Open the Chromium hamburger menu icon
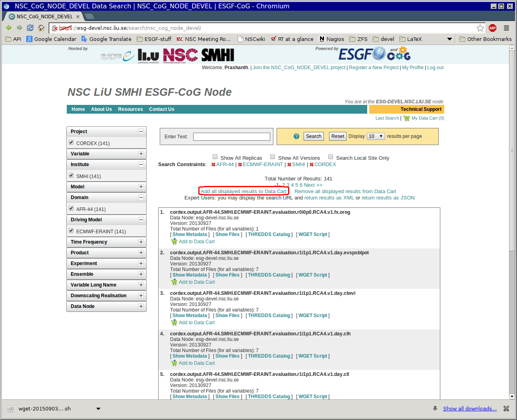517x420 pixels. pos(506,28)
